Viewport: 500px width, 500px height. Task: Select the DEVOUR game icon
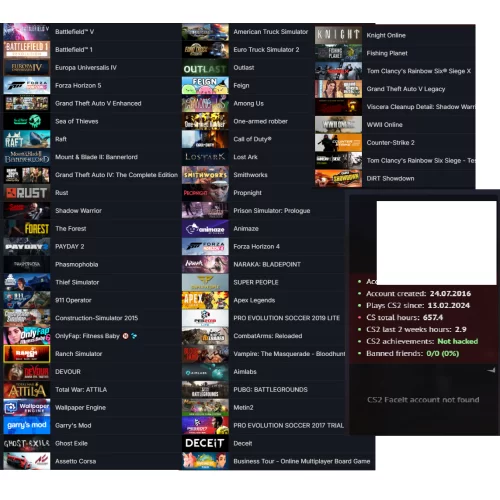27,372
